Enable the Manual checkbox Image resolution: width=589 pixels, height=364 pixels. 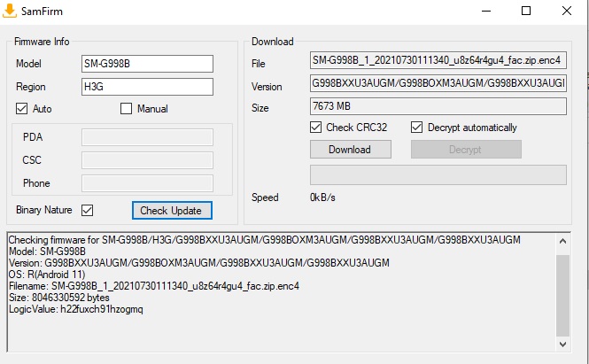(x=126, y=109)
